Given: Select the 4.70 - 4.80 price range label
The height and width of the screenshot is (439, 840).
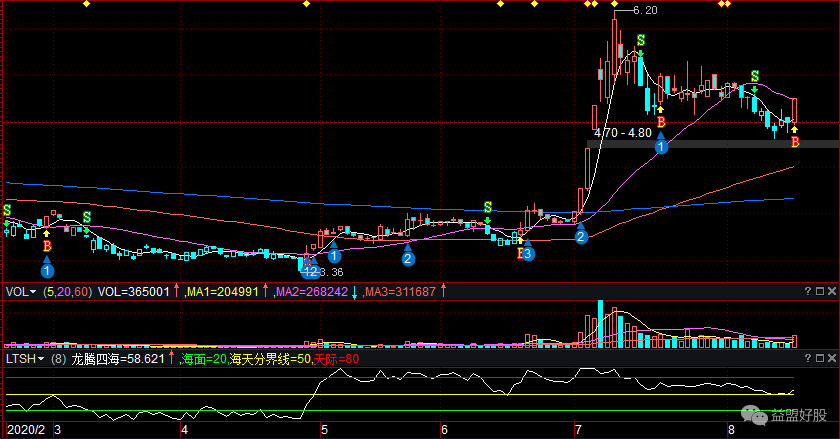Looking at the screenshot, I should (622, 132).
